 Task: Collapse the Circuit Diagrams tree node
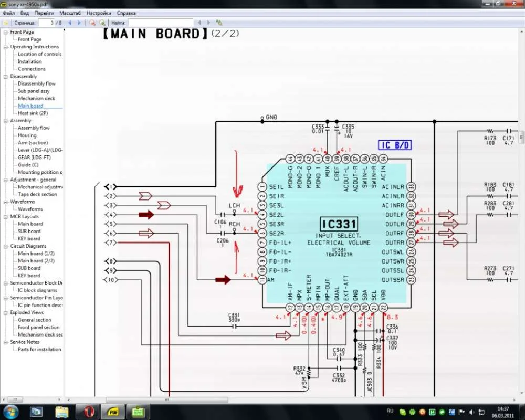[x=6, y=246]
